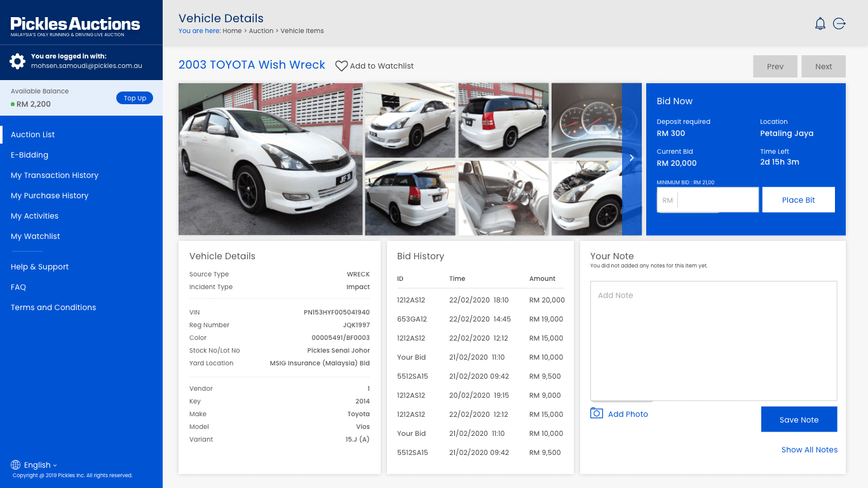Click location Petaling Jaya
The image size is (868, 488).
(x=787, y=133)
